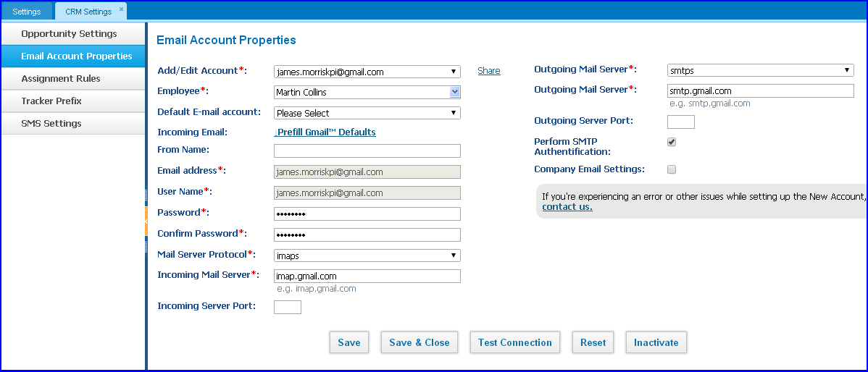This screenshot has width=868, height=372.
Task: Expand the Add/Edit Account dropdown
Action: click(x=367, y=72)
